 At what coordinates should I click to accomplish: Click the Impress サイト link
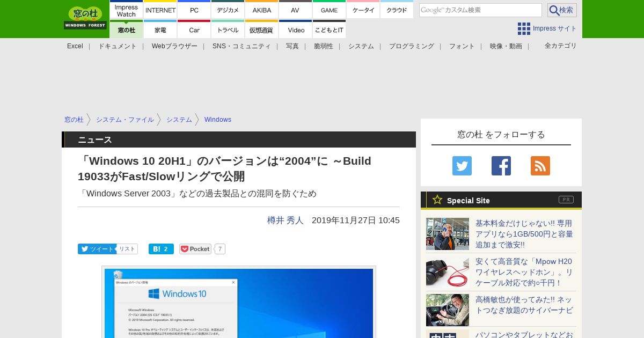(555, 29)
